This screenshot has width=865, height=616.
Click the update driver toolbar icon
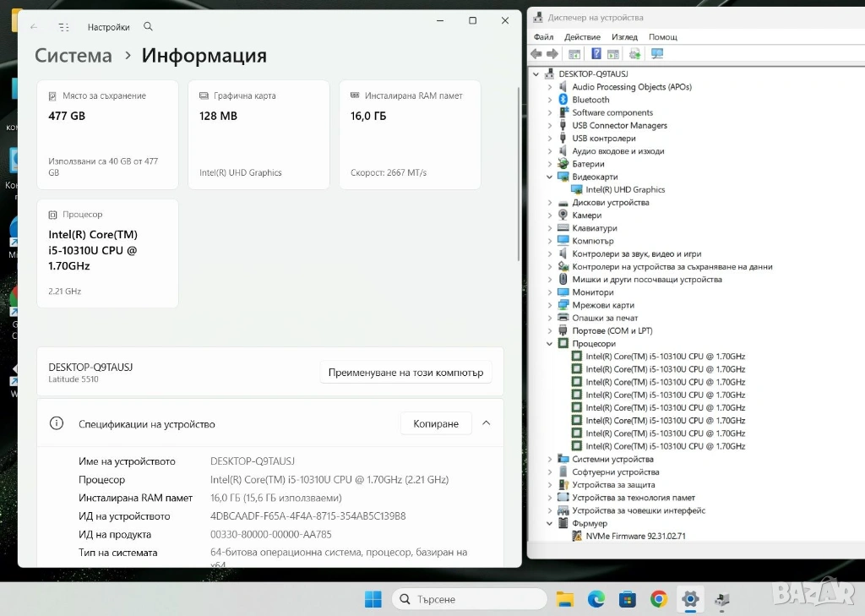click(x=634, y=54)
